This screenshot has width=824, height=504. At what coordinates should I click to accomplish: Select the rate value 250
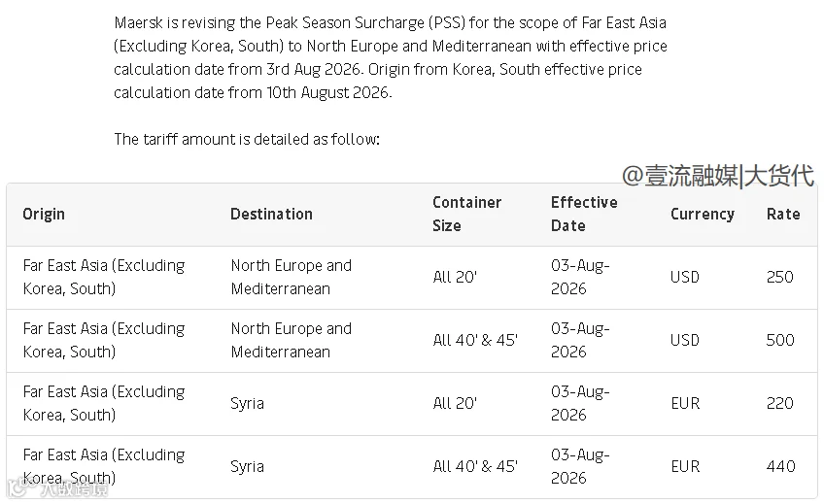pos(780,277)
